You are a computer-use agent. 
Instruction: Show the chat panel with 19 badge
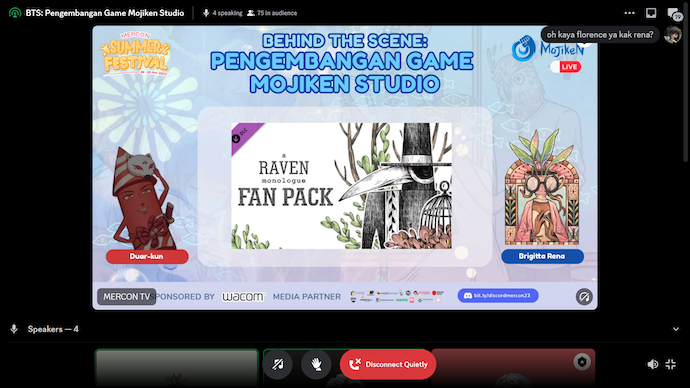click(x=674, y=13)
